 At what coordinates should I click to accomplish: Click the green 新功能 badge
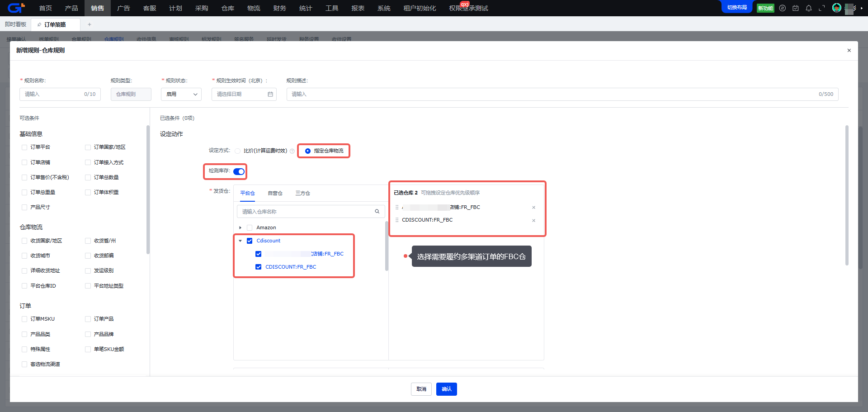coord(765,8)
